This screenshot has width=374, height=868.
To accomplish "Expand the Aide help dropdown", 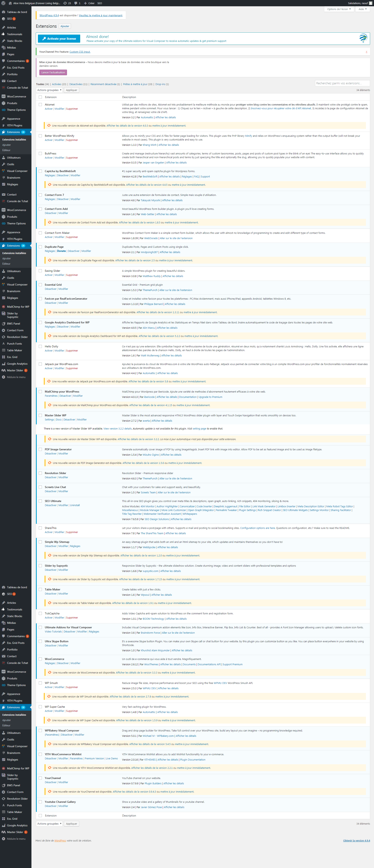I will tap(363, 9).
